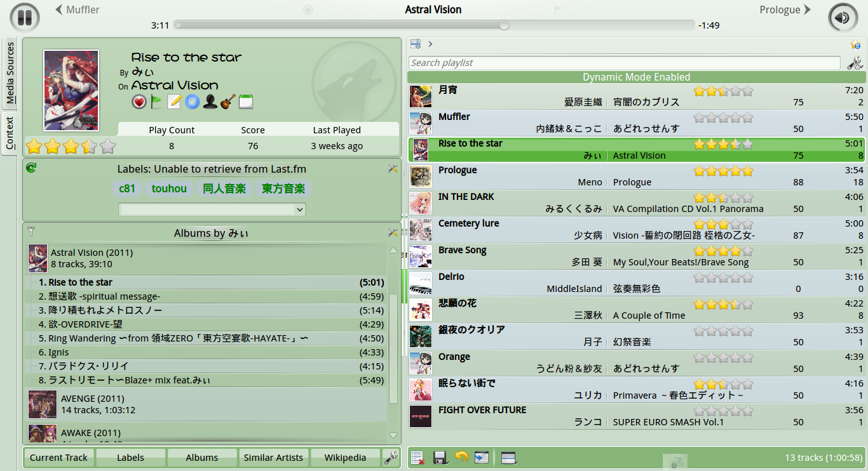
Task: Select 悲願の花 playlist track
Action: coord(637,310)
